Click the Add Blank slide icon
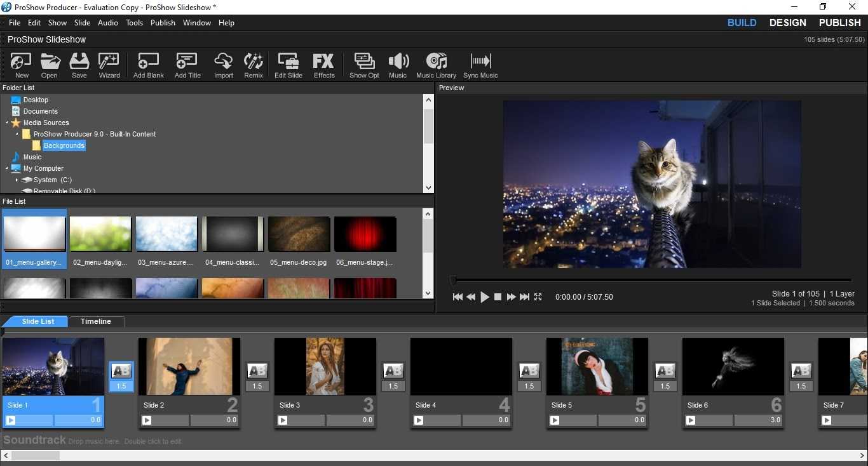The height and width of the screenshot is (466, 868). click(x=148, y=65)
